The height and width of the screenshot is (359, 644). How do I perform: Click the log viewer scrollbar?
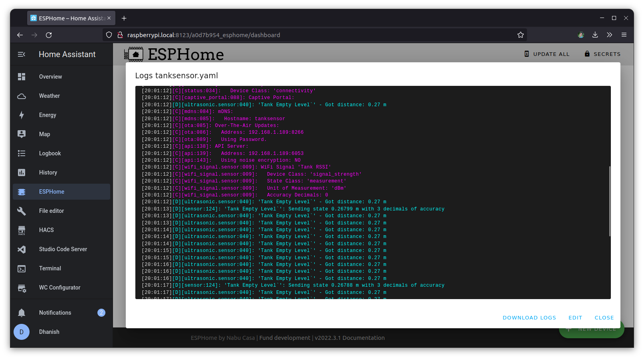[609, 201]
